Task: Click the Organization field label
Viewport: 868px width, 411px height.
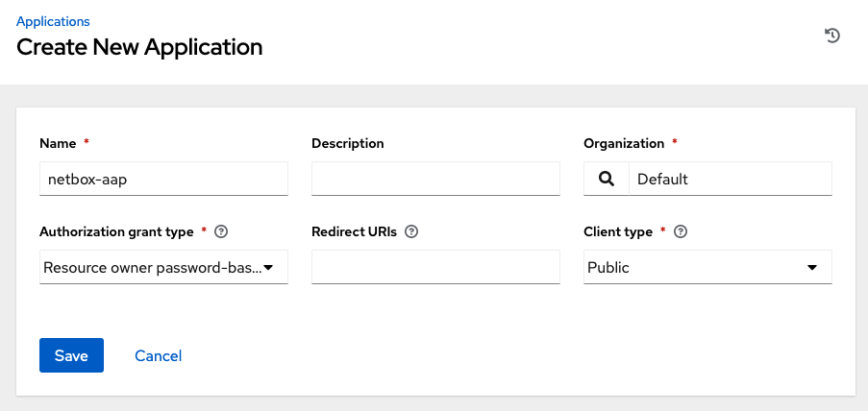Action: point(624,143)
